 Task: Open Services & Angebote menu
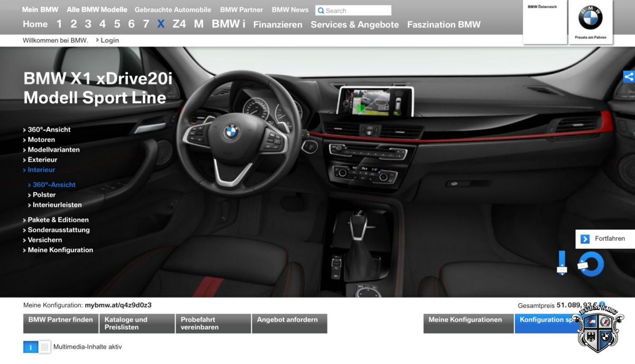point(355,24)
